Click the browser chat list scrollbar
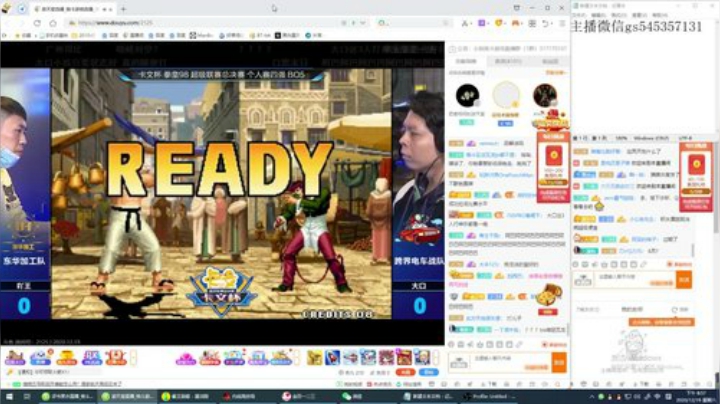 click(568, 329)
